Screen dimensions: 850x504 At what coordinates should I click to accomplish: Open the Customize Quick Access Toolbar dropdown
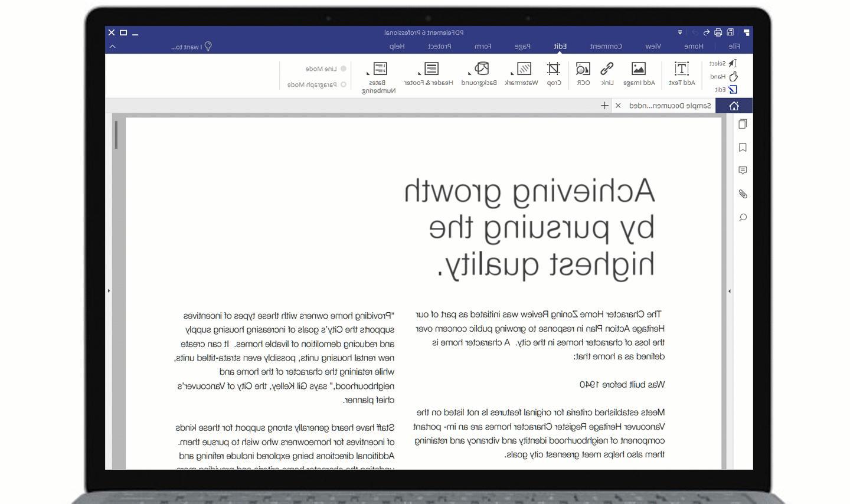680,32
